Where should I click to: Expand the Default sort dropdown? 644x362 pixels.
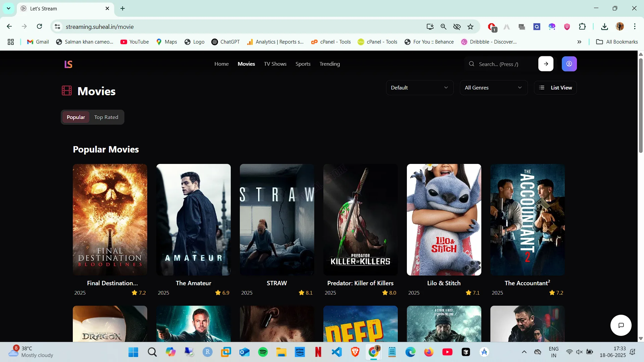tap(420, 87)
